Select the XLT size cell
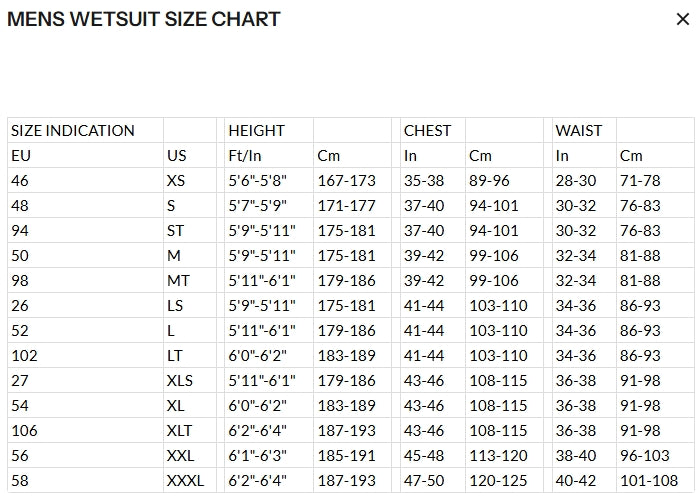 pyautogui.click(x=190, y=430)
